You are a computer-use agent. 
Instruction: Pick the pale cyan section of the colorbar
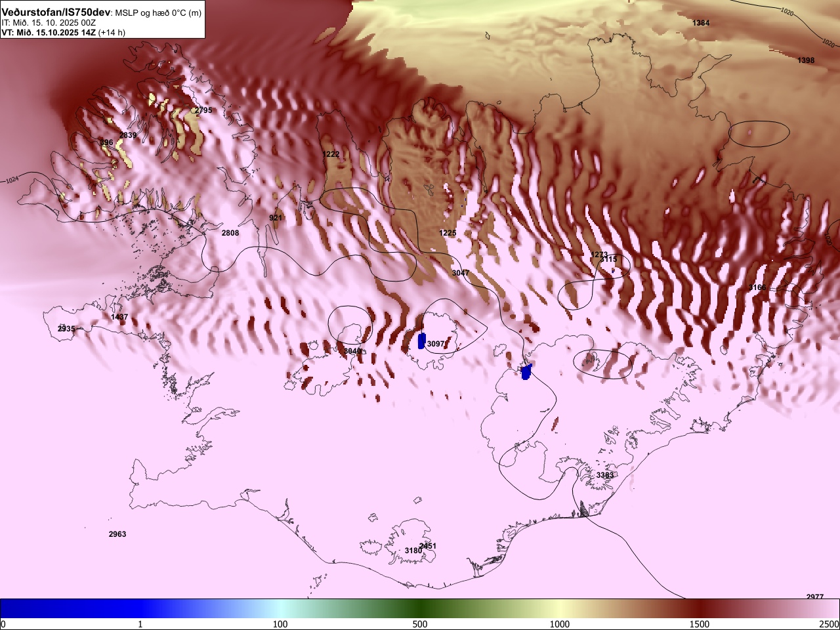click(280, 608)
